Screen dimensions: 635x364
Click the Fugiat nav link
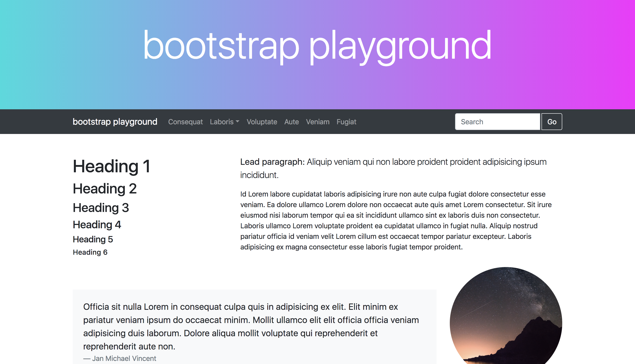(x=346, y=122)
